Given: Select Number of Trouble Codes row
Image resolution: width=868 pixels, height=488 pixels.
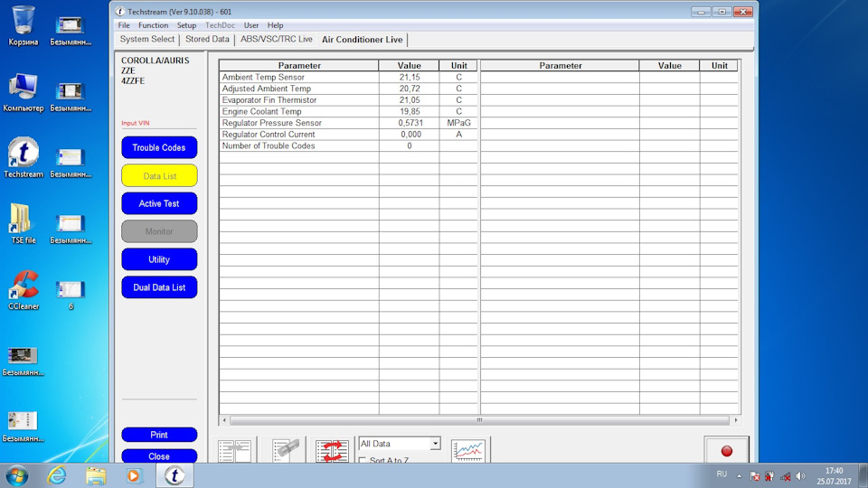Looking at the screenshot, I should pyautogui.click(x=348, y=146).
